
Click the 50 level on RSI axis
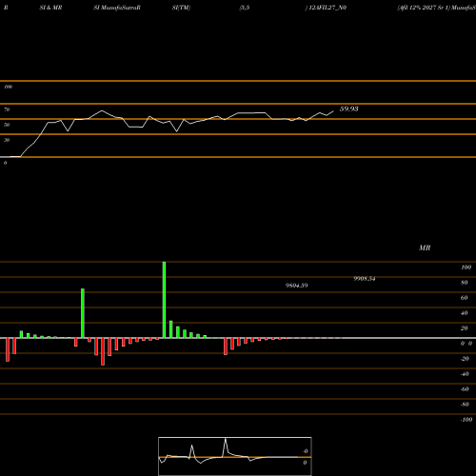point(7,125)
